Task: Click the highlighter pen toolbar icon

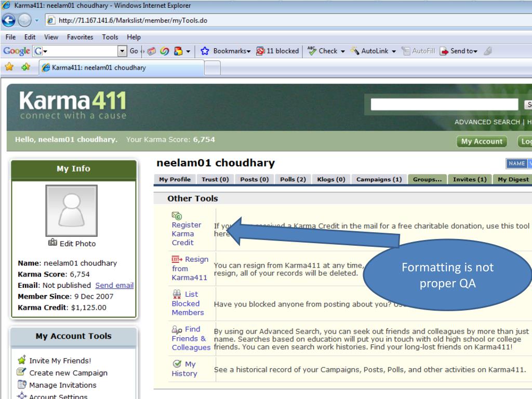Action: 488,51
